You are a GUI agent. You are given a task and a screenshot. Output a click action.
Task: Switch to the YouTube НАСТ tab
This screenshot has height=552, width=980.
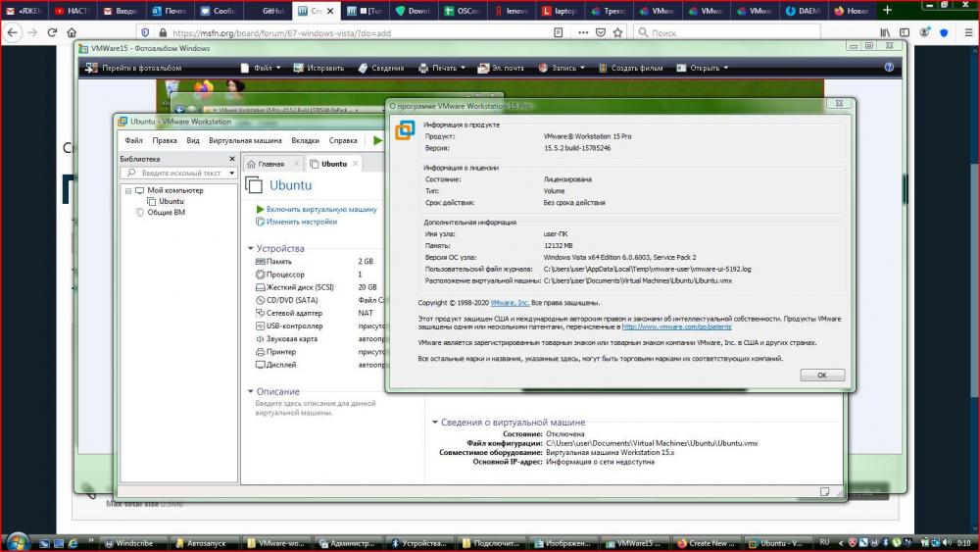tap(73, 11)
